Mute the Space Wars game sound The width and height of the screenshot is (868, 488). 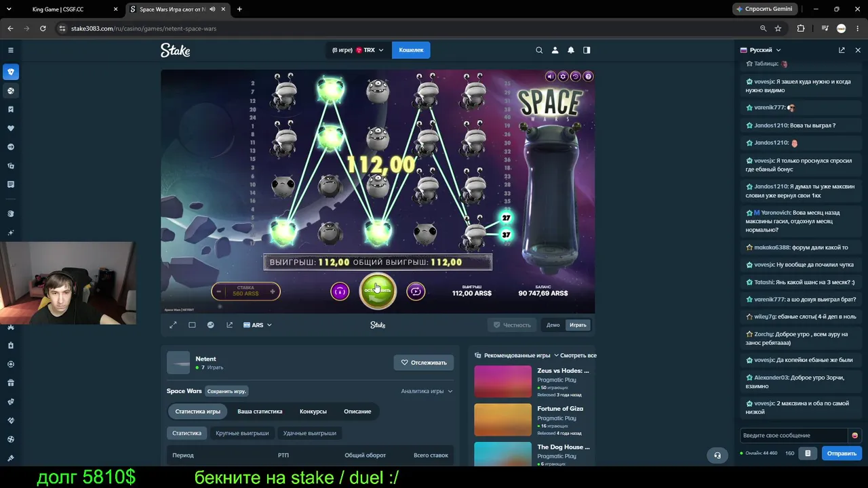tap(550, 77)
